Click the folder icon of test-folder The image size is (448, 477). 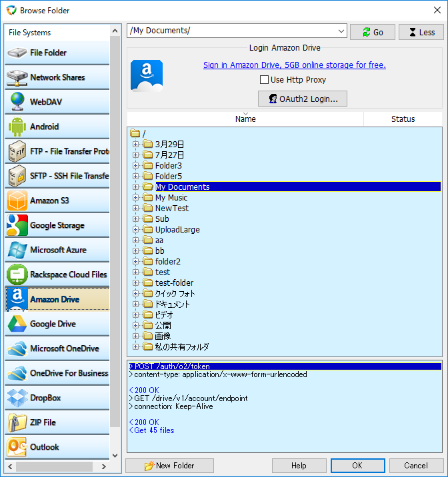pyautogui.click(x=147, y=282)
